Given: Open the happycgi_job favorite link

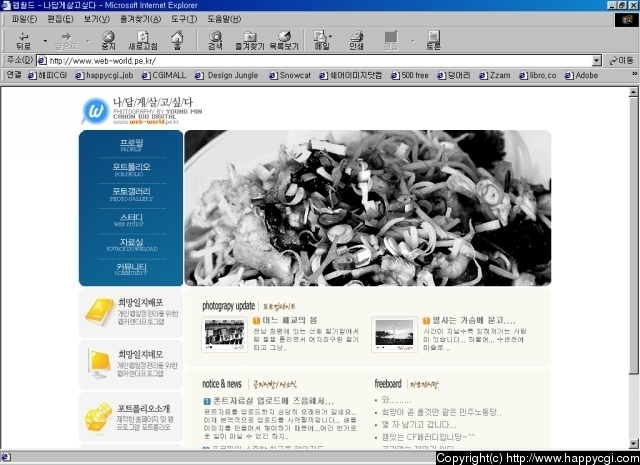Looking at the screenshot, I should [x=104, y=75].
